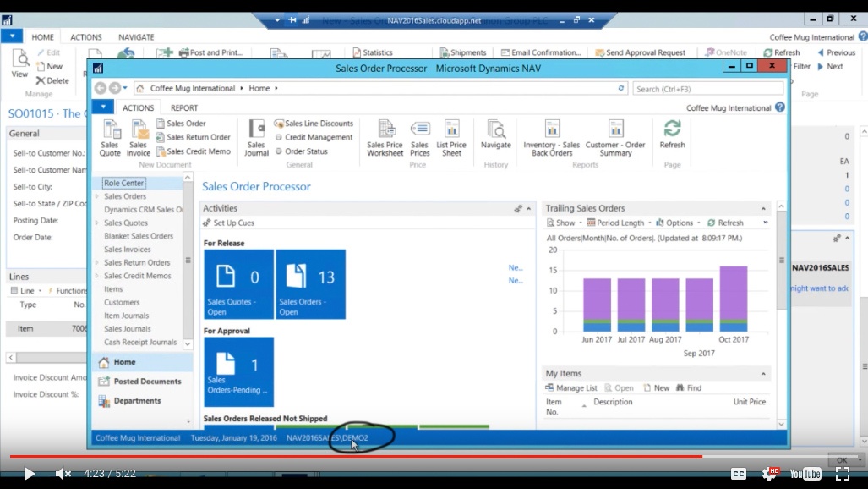Open the Sales Quotes - Open tile
The width and height of the screenshot is (868, 489).
coord(238,284)
